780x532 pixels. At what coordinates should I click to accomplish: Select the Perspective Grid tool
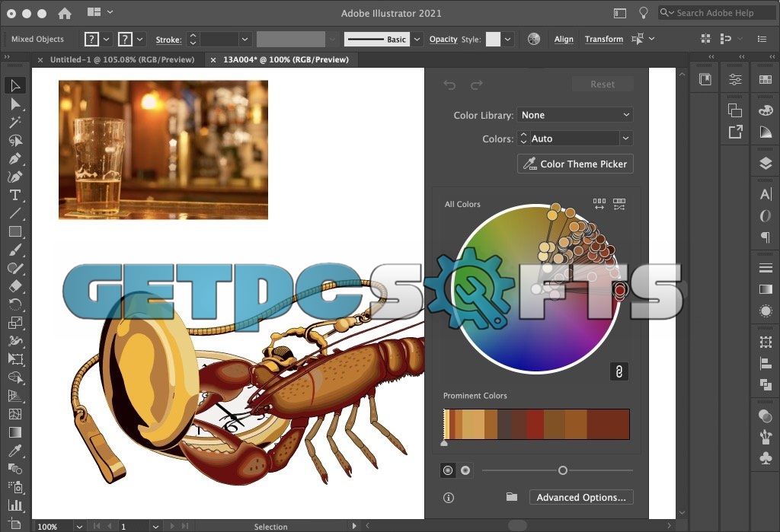coord(15,396)
